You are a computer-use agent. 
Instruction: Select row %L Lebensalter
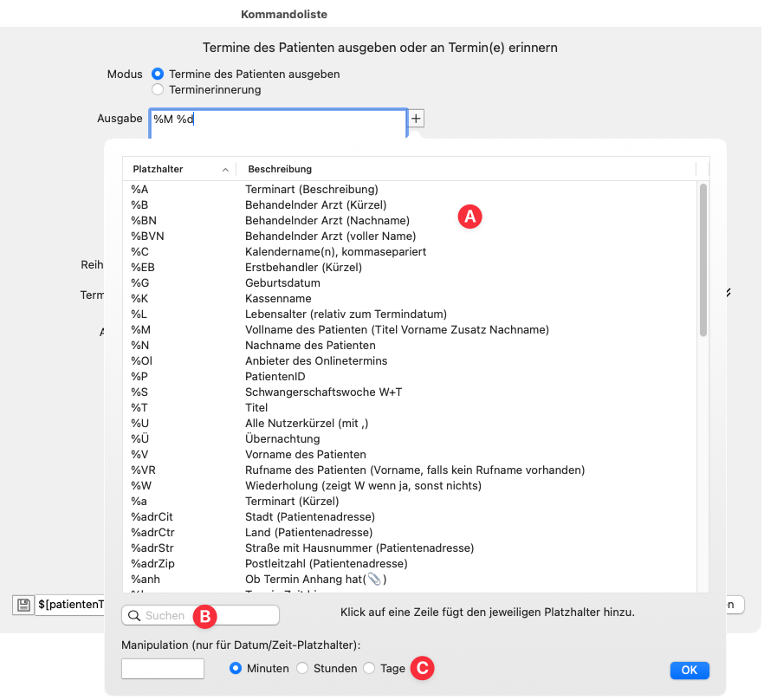(x=411, y=314)
